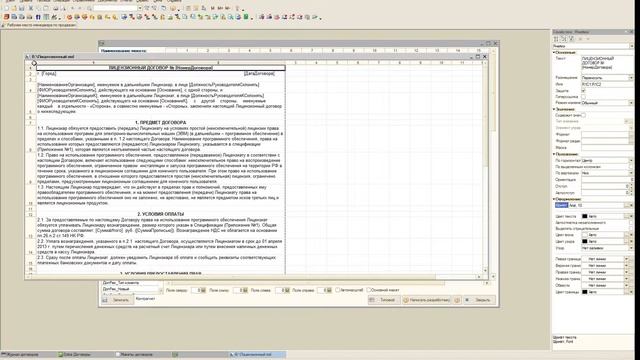Select the 2. УСЛОВИЯ ОПЛАТЫ heading cell
This screenshot has height=360, width=640.
(160, 214)
